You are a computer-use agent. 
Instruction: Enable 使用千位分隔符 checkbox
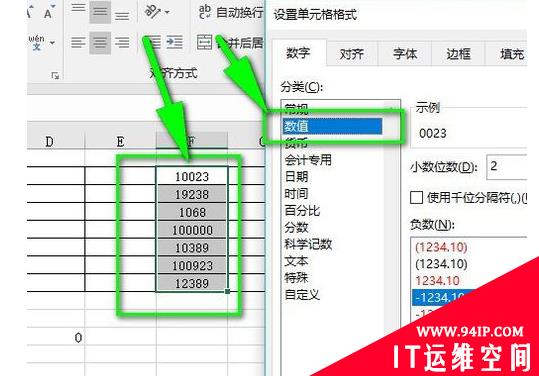pos(416,198)
